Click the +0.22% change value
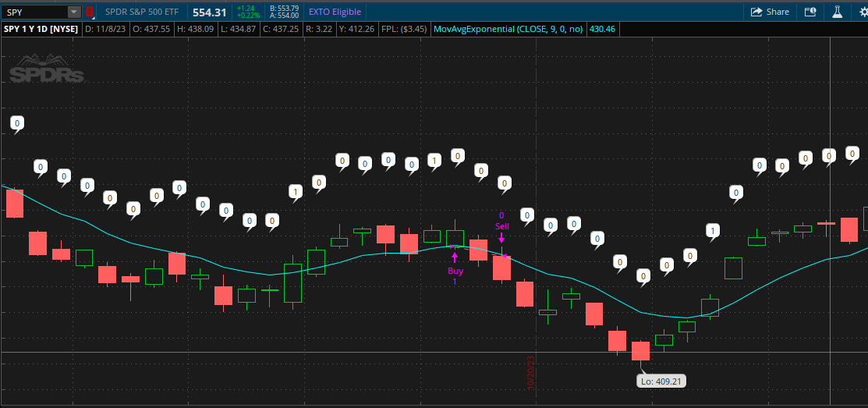The image size is (868, 408). (248, 16)
